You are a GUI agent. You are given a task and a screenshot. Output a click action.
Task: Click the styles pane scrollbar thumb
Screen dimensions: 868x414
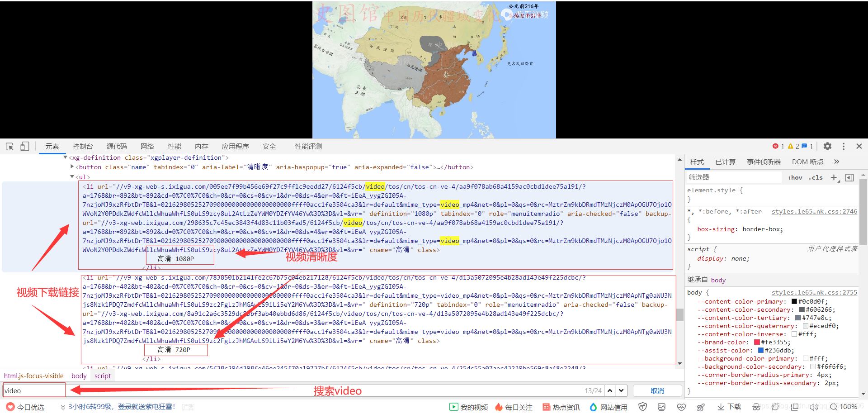pyautogui.click(x=863, y=212)
